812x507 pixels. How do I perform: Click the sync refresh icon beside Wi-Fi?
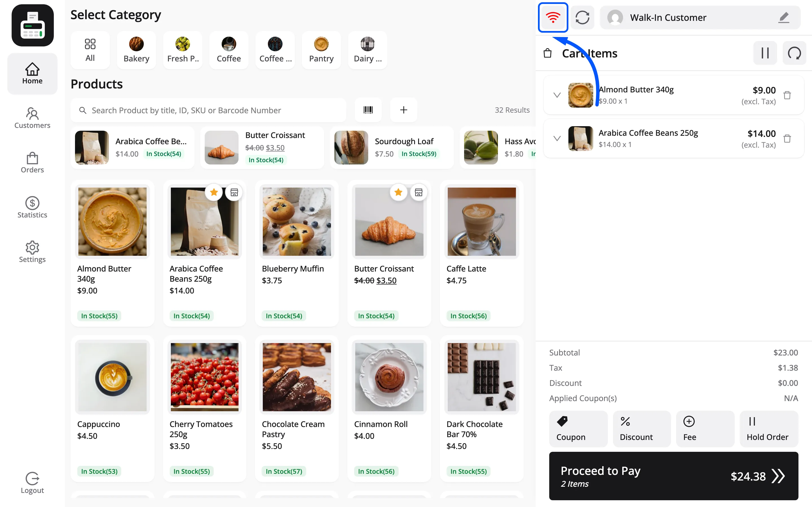tap(582, 17)
